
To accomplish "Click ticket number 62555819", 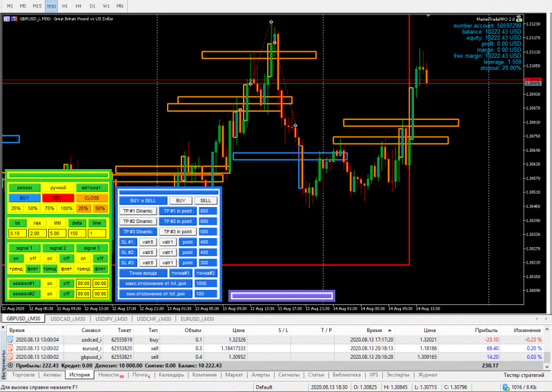I will (x=121, y=340).
